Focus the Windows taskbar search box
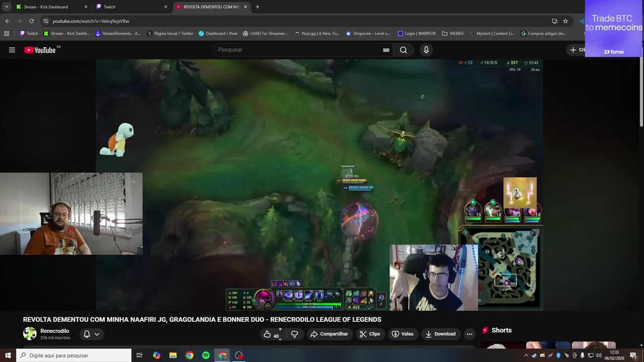Image resolution: width=644 pixels, height=362 pixels. point(74,355)
